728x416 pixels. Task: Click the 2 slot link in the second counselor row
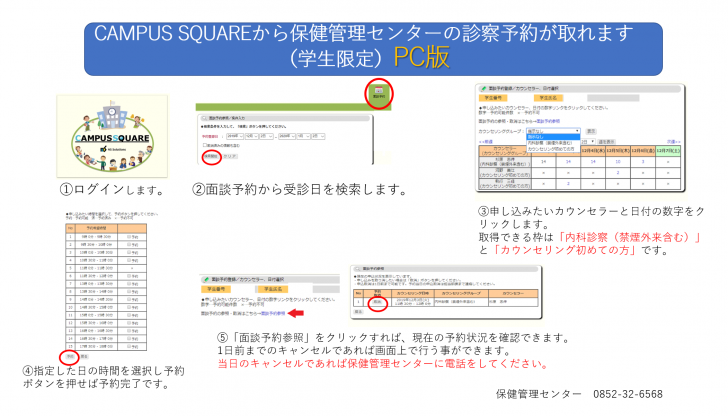point(618,173)
